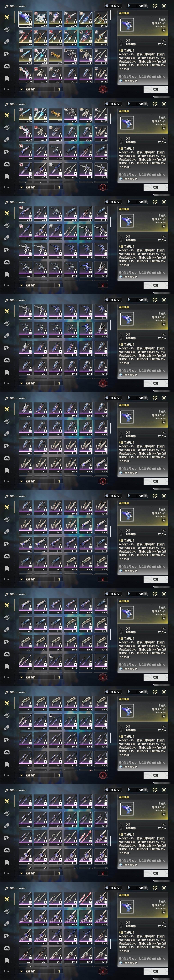Image resolution: width=174 pixels, height=980 pixels.
Task: Open the echoes demon-face sidebar icon in top panel
Action: pyautogui.click(x=7, y=30)
